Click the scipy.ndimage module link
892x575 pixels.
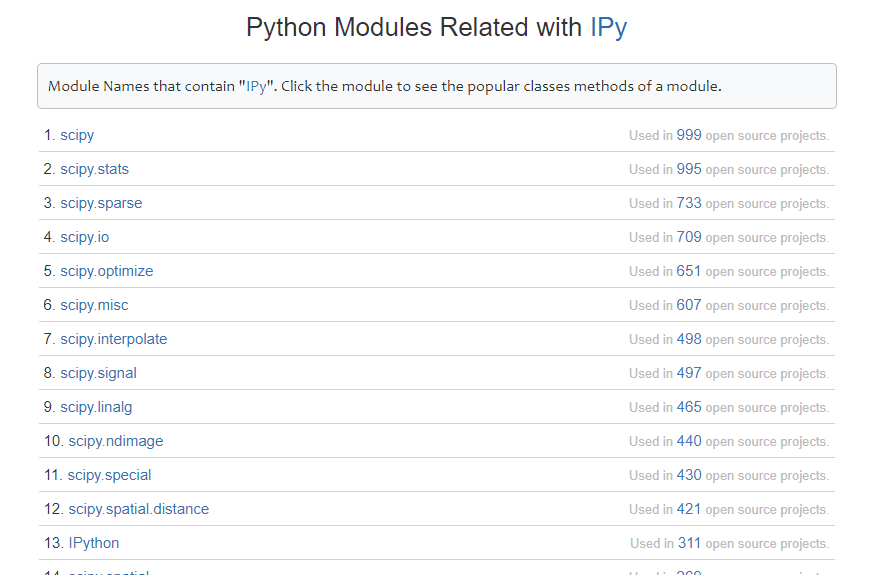tap(115, 441)
